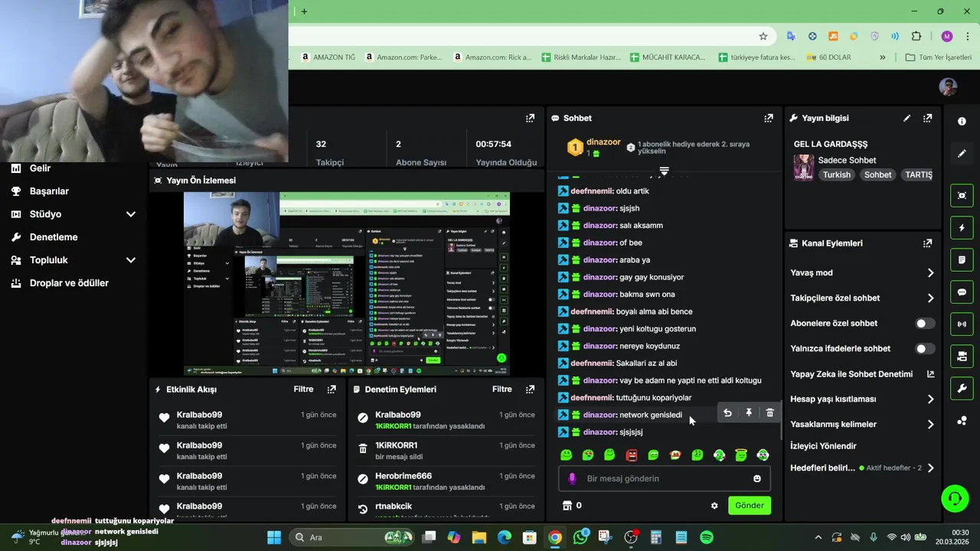Click İzleyici Yönlendir in Kanal Eylemleri
Screen dimensions: 980x551
point(823,446)
